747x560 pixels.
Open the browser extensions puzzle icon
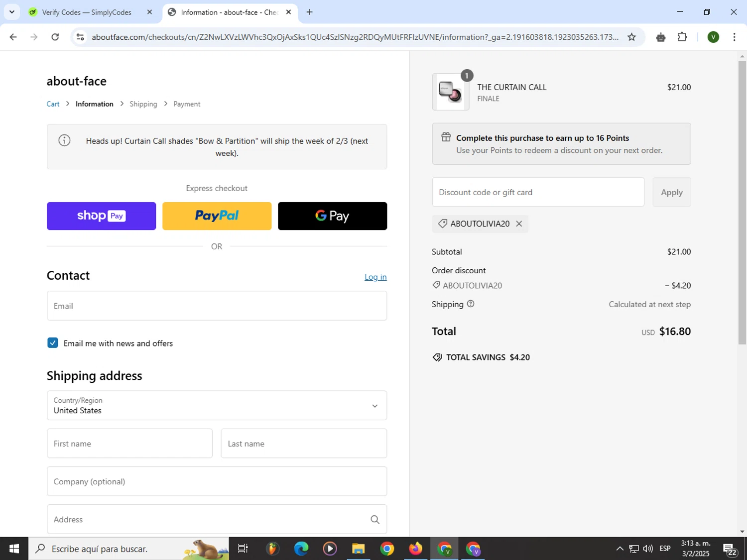[x=682, y=37]
